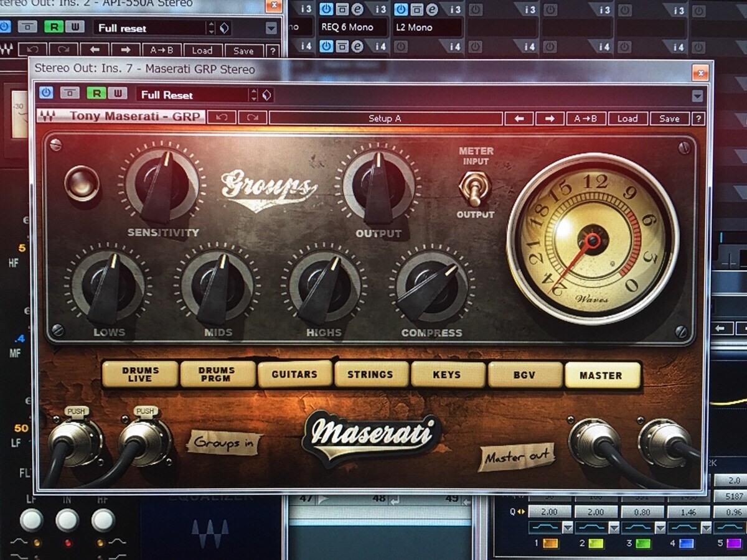
Task: Click Load in API-550A toolbar
Action: tap(202, 51)
